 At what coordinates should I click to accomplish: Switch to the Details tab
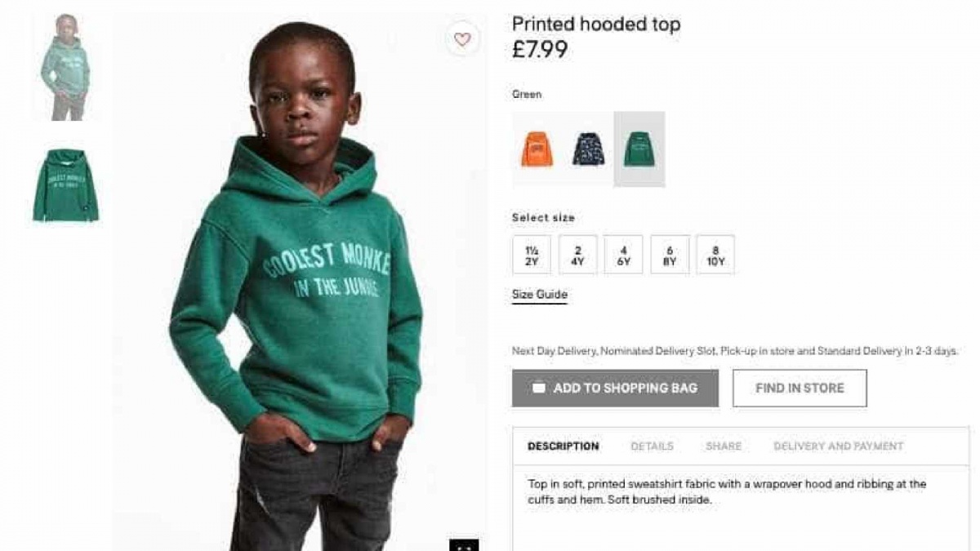pos(653,447)
